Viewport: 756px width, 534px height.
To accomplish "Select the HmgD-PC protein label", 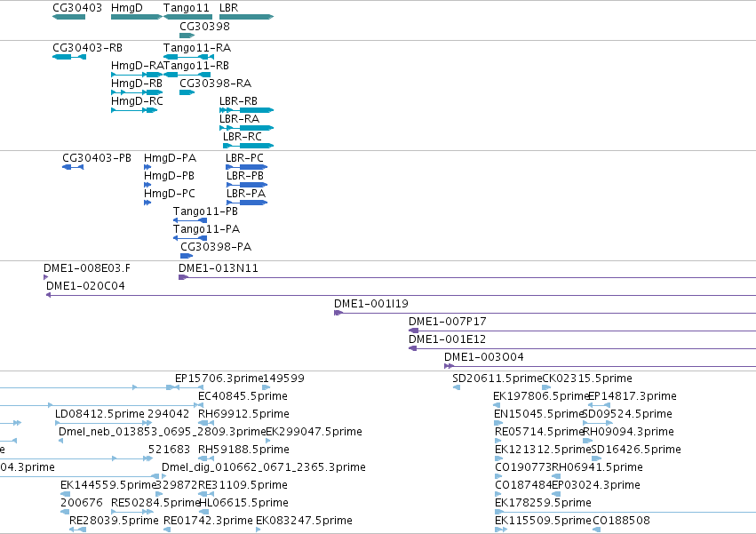I will tap(170, 194).
